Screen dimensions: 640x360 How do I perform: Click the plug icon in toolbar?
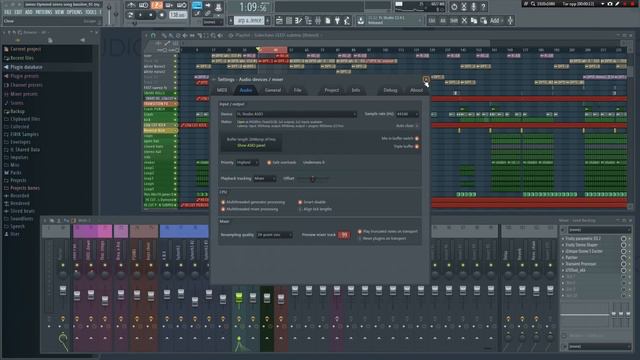338,20
